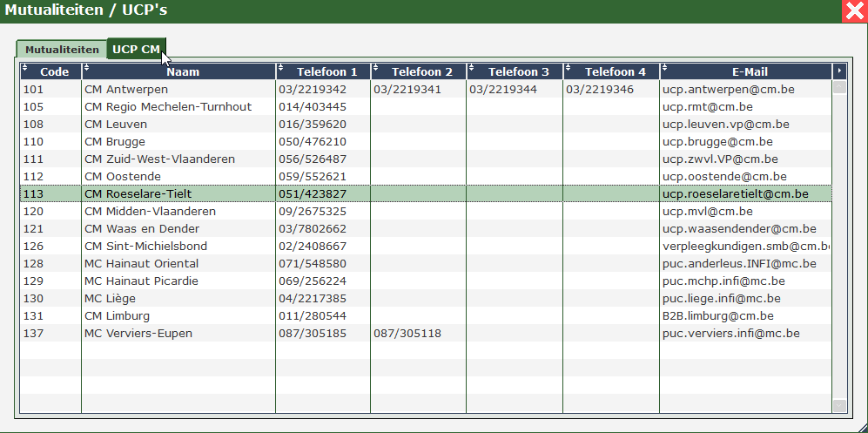Click phone number 011/280544
Viewport: 868px width, 433px height.
pos(313,315)
